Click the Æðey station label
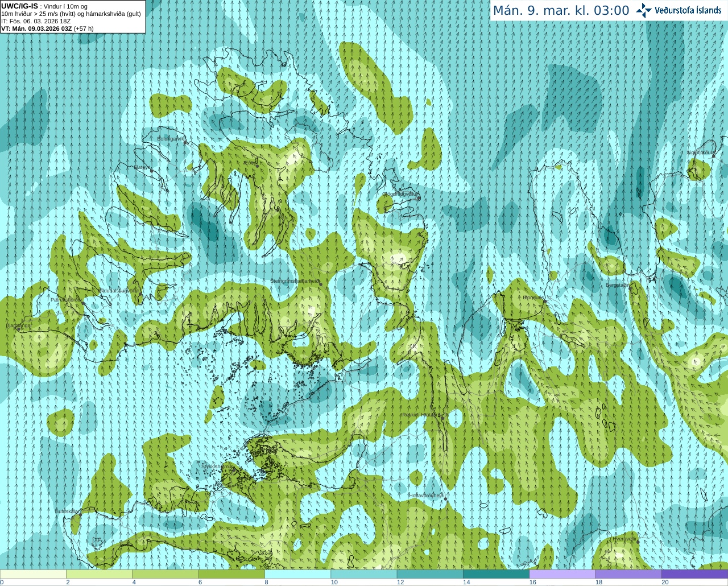The image size is (728, 586). click(249, 163)
